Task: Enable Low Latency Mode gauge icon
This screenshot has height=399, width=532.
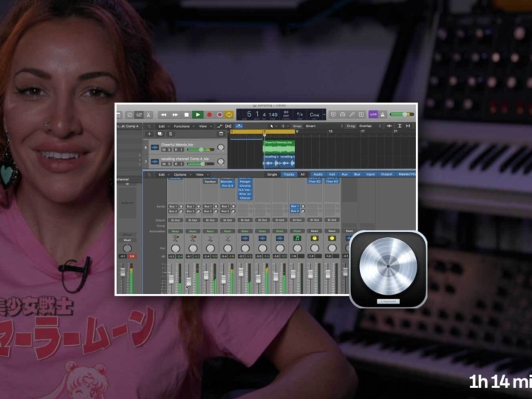Action: coord(343,115)
